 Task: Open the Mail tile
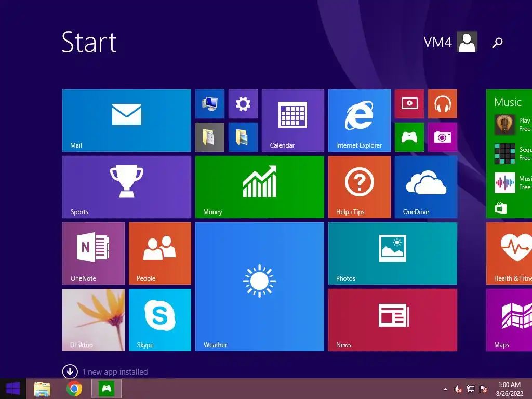[x=127, y=121]
